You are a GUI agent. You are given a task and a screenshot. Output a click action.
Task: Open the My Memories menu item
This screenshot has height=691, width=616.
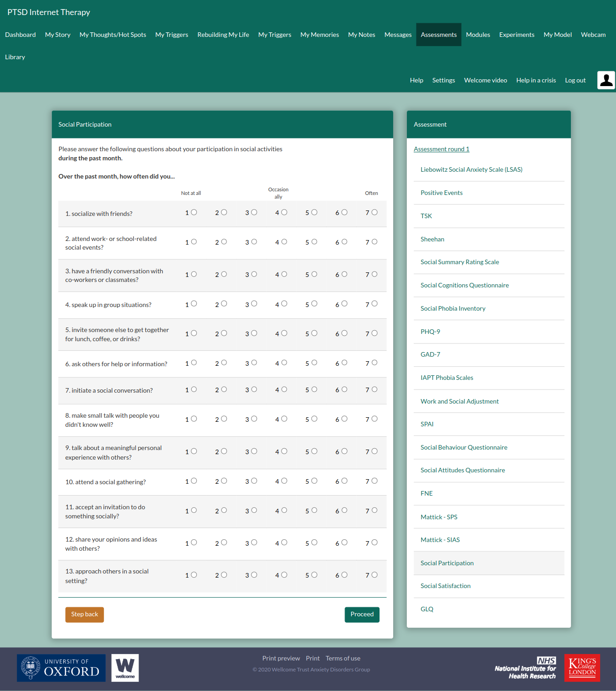pos(319,35)
